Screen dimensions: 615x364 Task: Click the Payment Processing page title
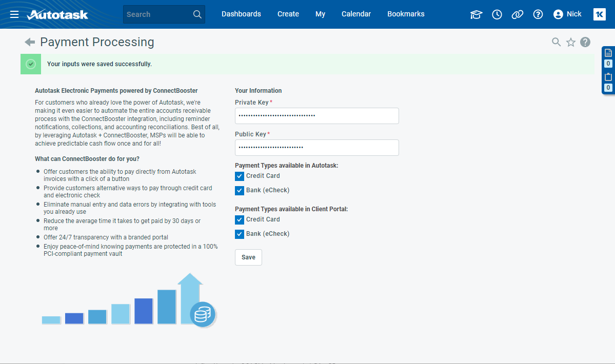[x=97, y=42]
